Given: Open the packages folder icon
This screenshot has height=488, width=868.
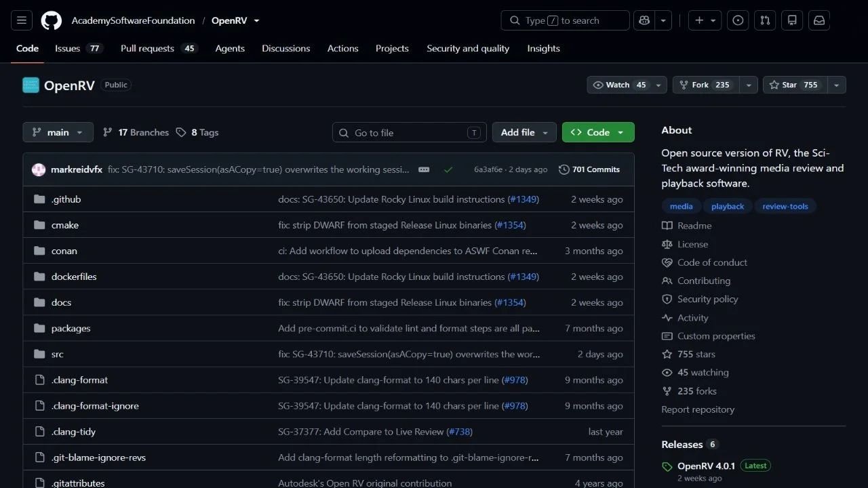Looking at the screenshot, I should tap(39, 328).
